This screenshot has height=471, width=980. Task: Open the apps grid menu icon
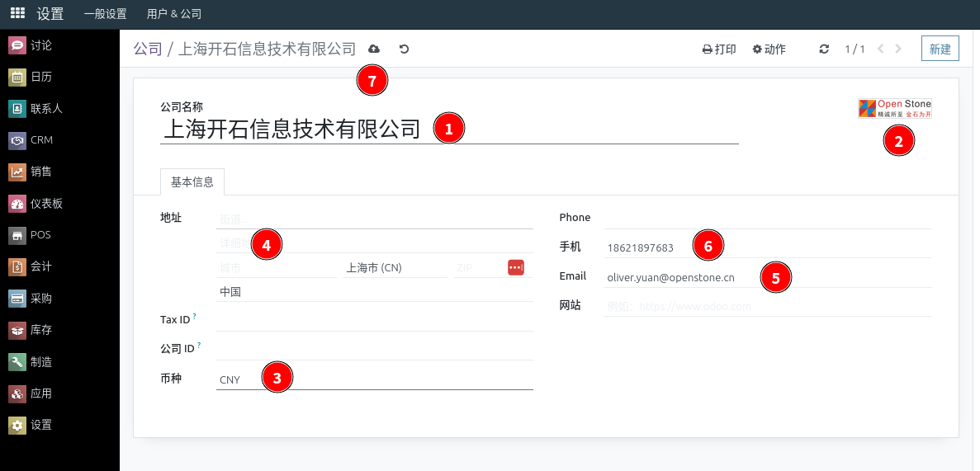tap(17, 13)
